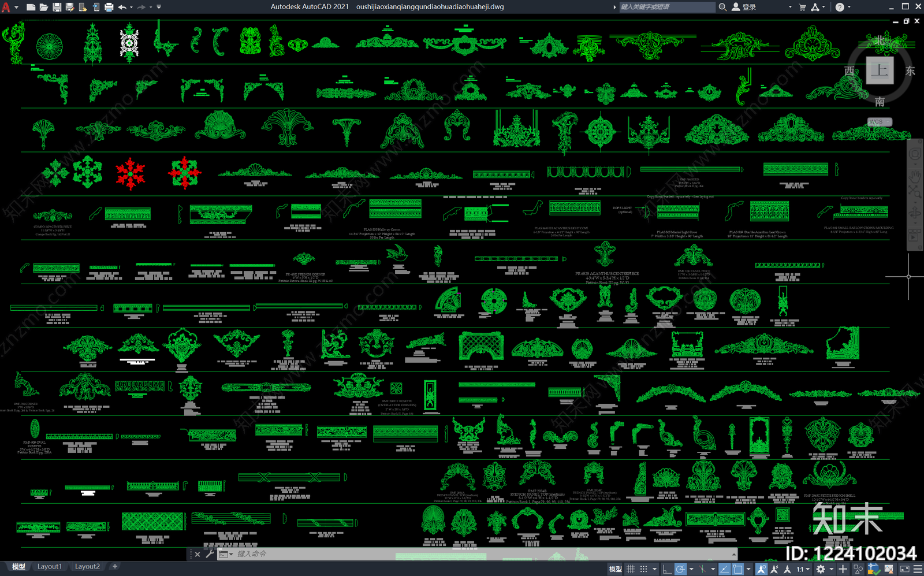
Task: Click status bar 模型 model space button
Action: [615, 569]
